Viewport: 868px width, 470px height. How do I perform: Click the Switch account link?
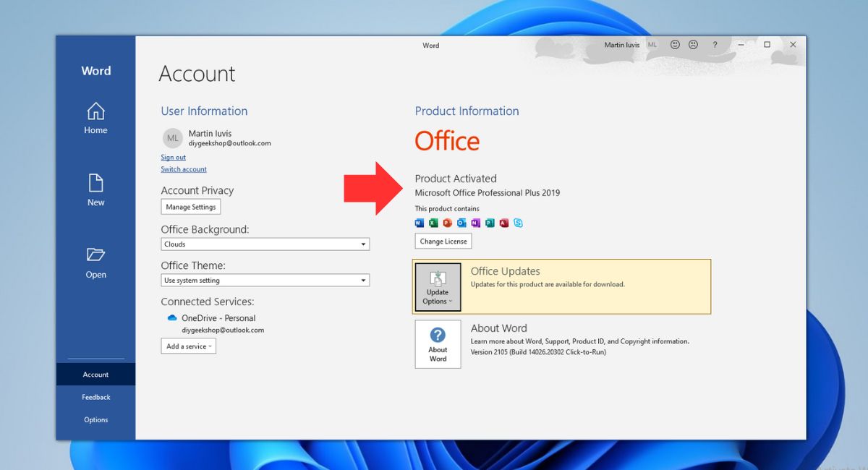[184, 169]
